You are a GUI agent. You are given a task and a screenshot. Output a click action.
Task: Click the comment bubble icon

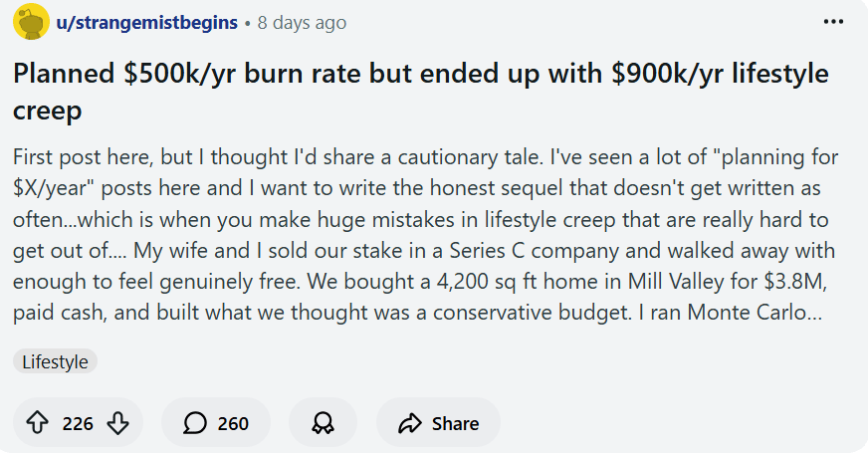tap(195, 423)
